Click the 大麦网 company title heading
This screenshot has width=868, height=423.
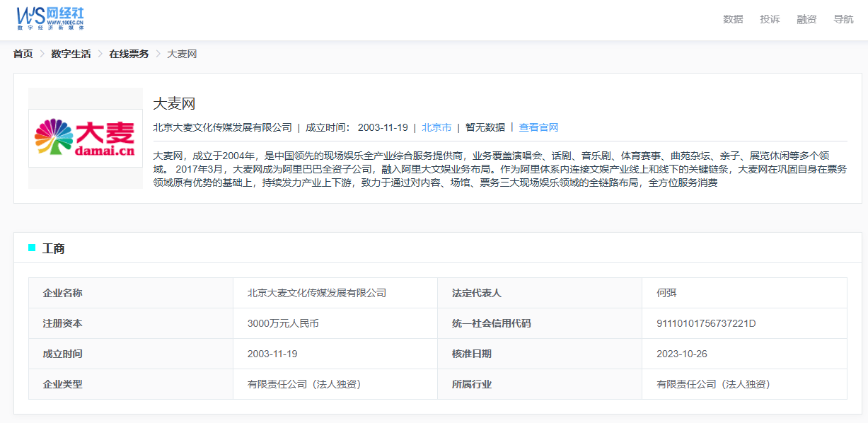pyautogui.click(x=174, y=104)
